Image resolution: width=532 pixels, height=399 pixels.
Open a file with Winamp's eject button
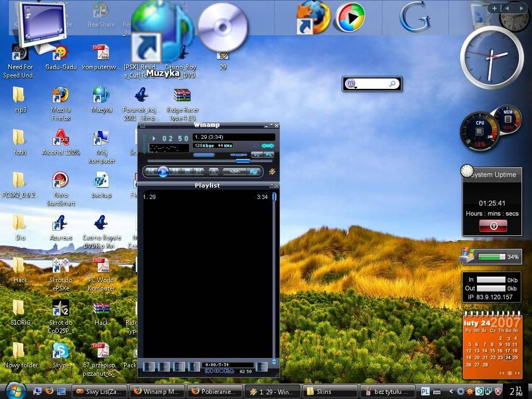214,171
